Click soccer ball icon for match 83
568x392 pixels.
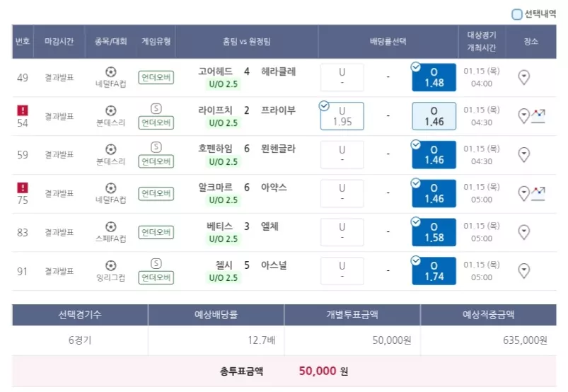click(x=111, y=227)
